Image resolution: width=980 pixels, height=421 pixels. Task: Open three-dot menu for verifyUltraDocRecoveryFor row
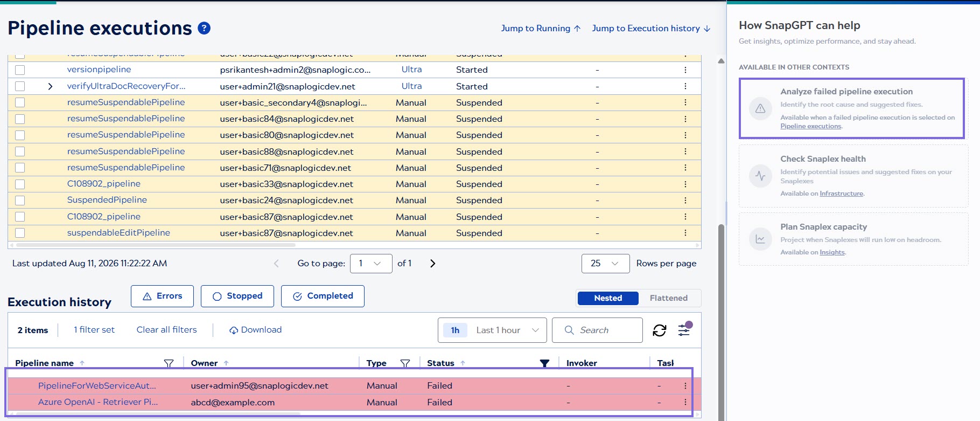(x=685, y=86)
